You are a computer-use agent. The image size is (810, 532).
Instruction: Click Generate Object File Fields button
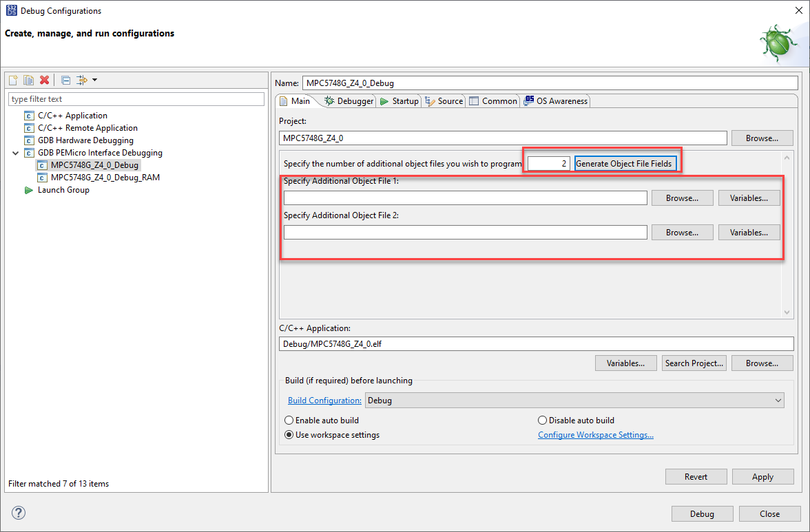click(625, 164)
